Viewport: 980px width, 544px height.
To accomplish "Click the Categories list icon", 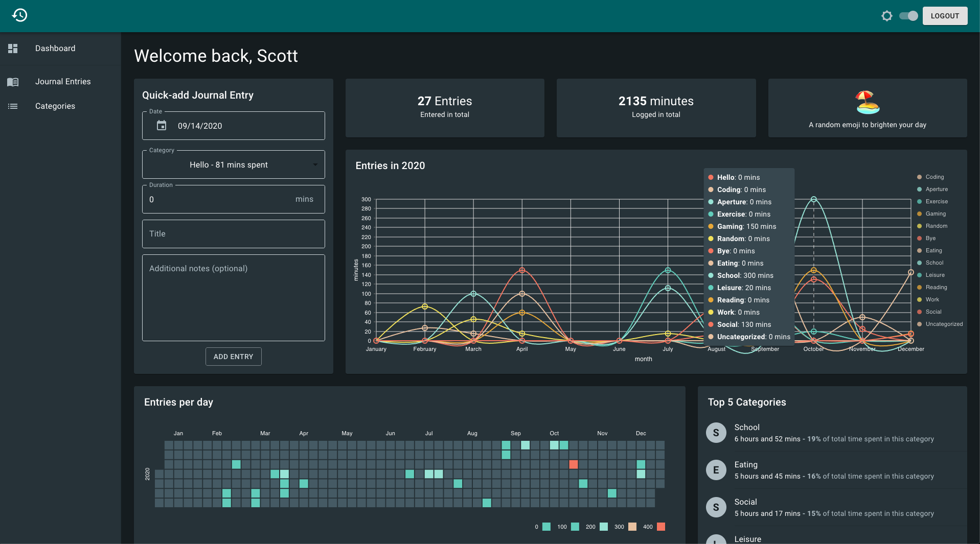I will (x=13, y=106).
